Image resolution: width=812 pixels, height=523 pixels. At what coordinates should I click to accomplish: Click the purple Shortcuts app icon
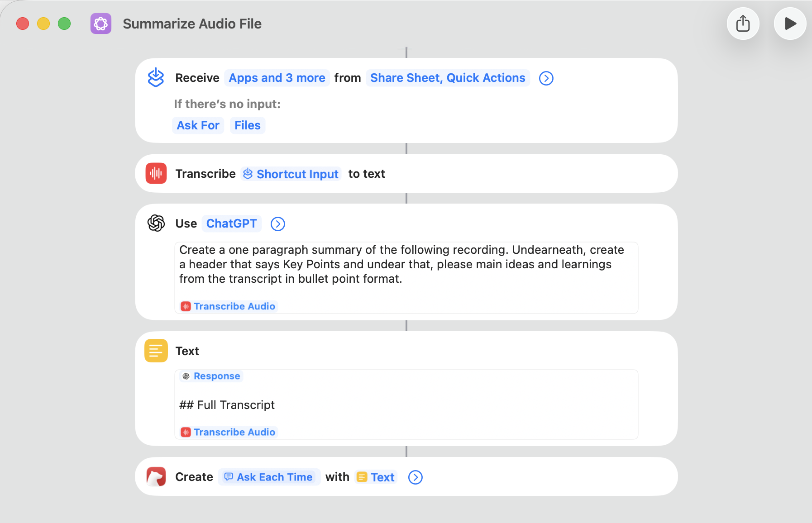click(101, 24)
